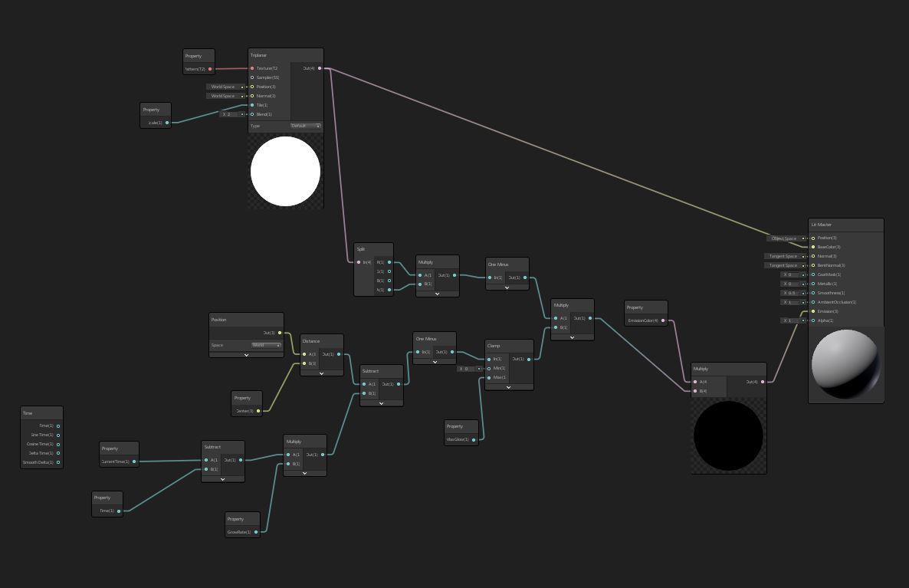
Task: Click the EmissionColor(4) property output port
Action: [664, 320]
